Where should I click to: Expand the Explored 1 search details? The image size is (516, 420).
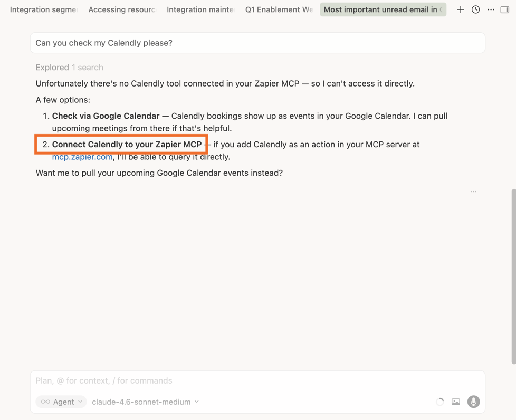70,67
